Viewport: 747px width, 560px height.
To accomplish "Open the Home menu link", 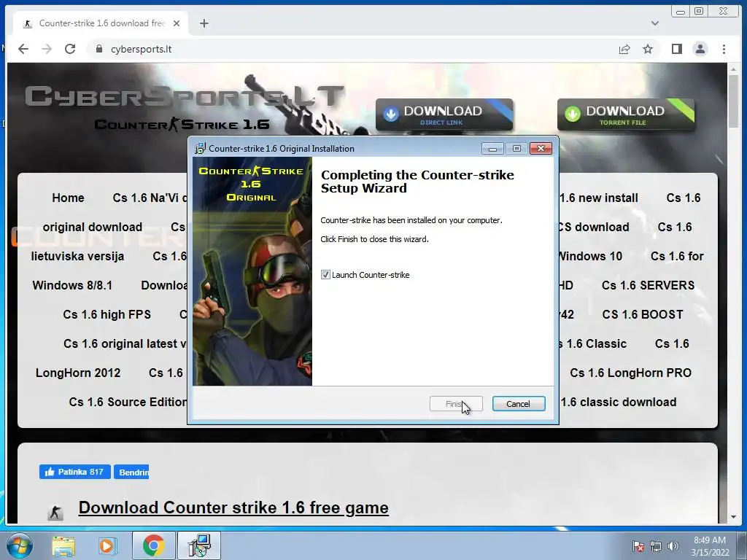I will [68, 198].
